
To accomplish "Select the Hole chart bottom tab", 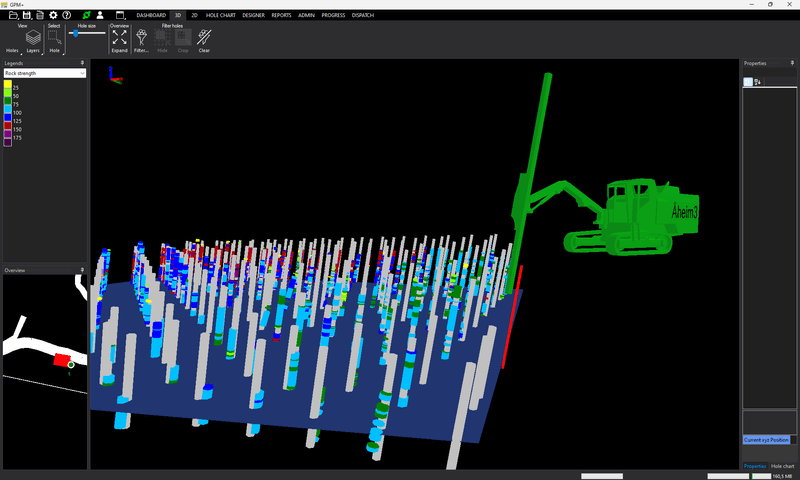I will (x=782, y=466).
